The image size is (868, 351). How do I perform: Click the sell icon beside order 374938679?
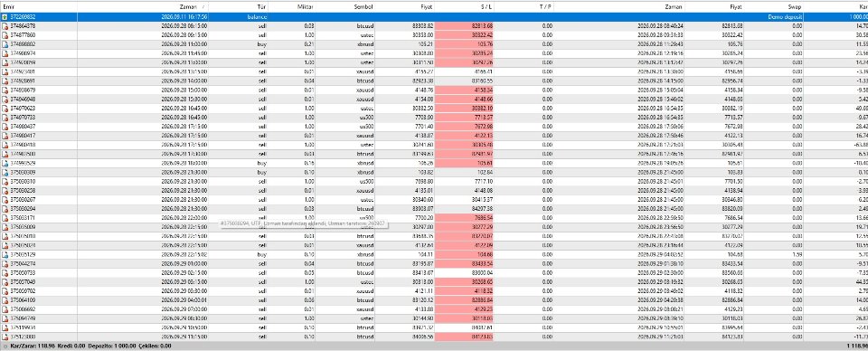(x=5, y=90)
